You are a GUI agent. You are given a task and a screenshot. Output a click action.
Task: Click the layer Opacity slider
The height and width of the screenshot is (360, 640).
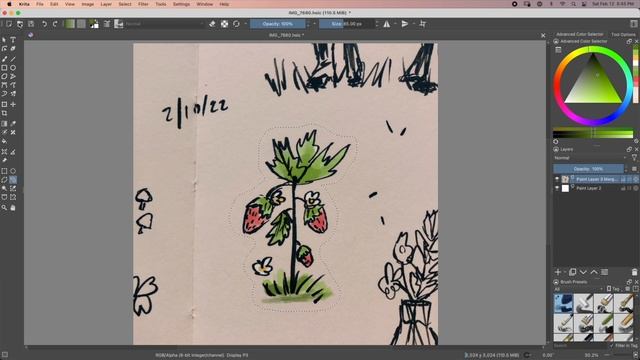click(588, 169)
